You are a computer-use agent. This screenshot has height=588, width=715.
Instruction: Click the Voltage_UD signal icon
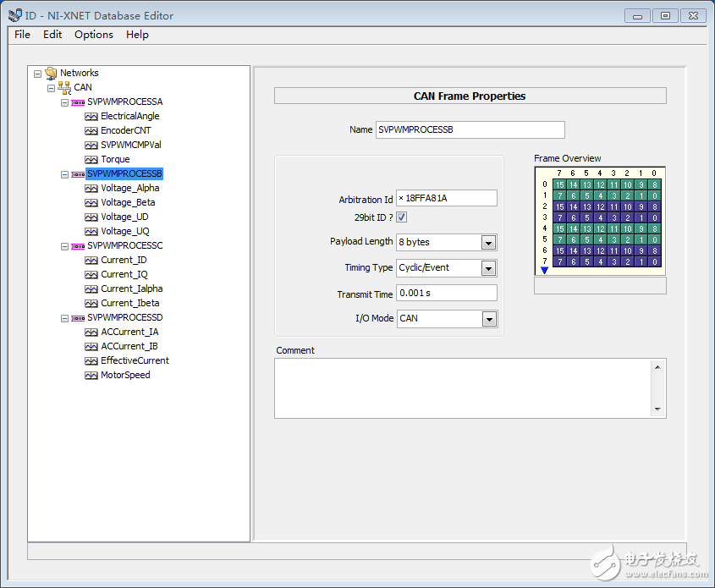91,217
